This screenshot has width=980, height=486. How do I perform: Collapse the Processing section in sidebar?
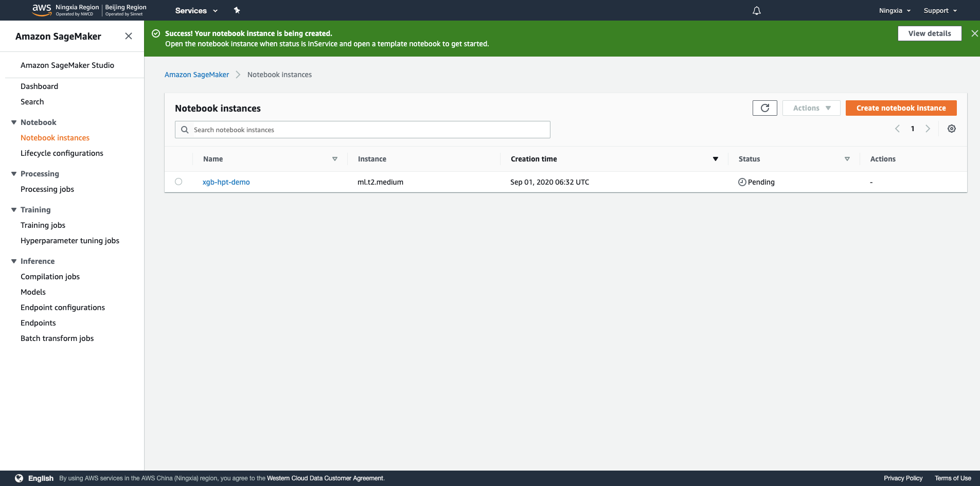click(x=14, y=174)
